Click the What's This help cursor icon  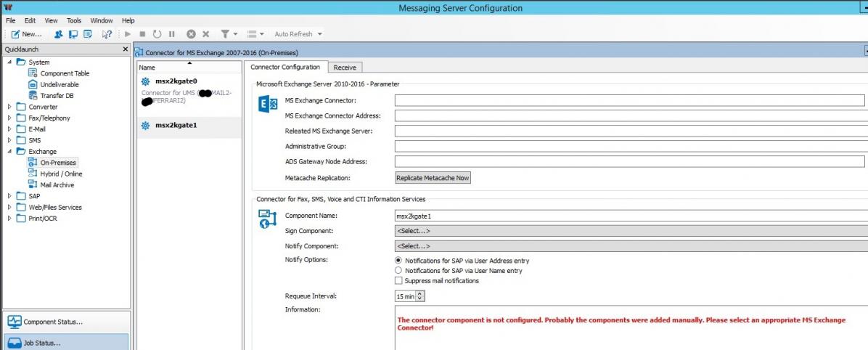107,34
